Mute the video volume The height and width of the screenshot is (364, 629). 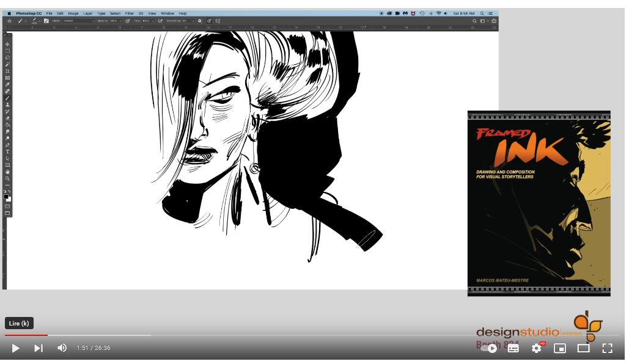[x=62, y=348]
